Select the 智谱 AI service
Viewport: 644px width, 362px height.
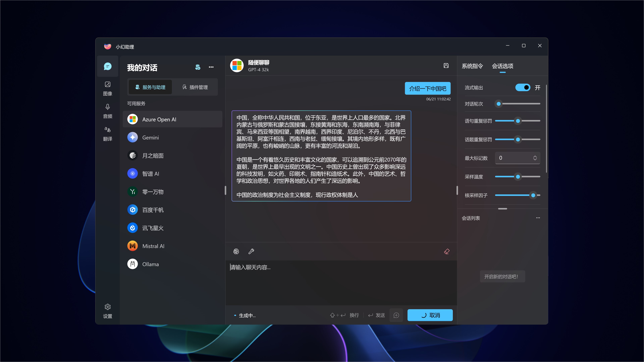pos(173,174)
